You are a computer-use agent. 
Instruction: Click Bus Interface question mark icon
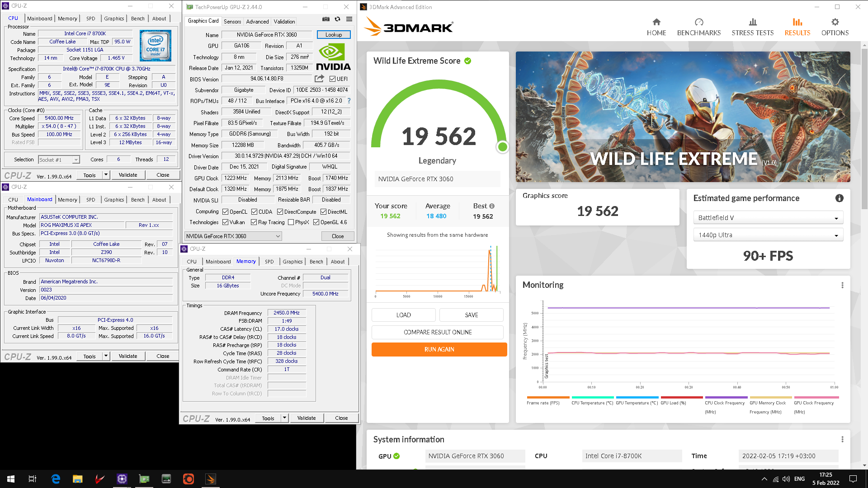pyautogui.click(x=349, y=101)
